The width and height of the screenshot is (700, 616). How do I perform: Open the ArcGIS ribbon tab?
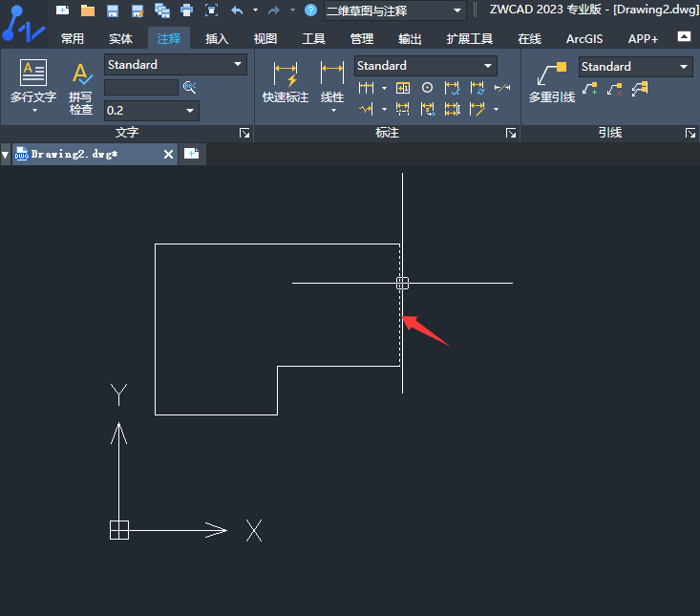(584, 39)
